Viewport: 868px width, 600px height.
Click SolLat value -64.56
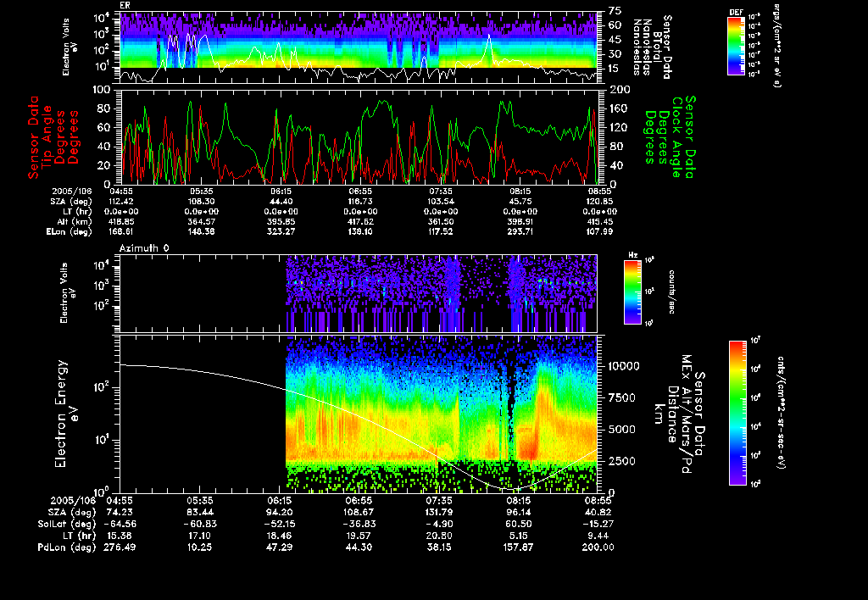[x=120, y=524]
